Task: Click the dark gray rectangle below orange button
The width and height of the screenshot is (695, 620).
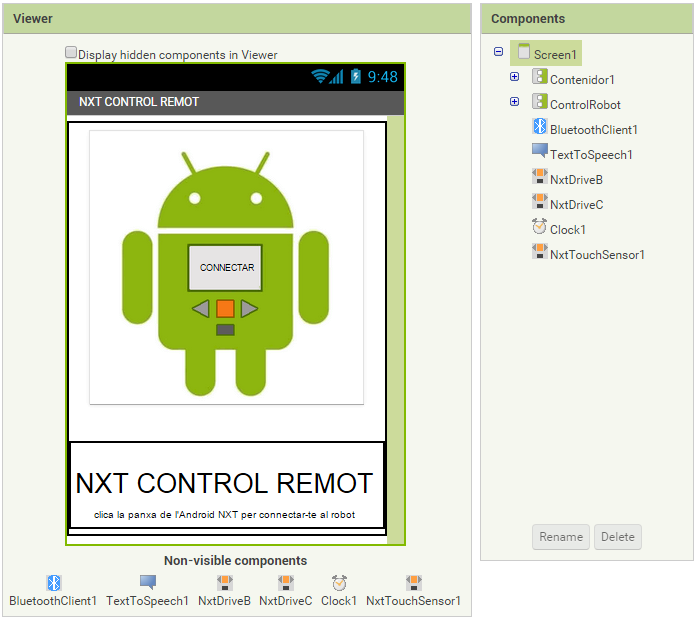Action: point(225,330)
